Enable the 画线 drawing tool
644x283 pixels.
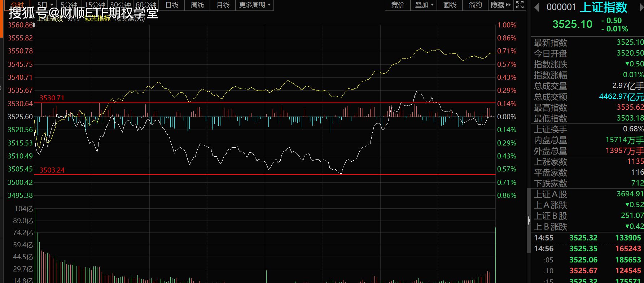[450, 5]
